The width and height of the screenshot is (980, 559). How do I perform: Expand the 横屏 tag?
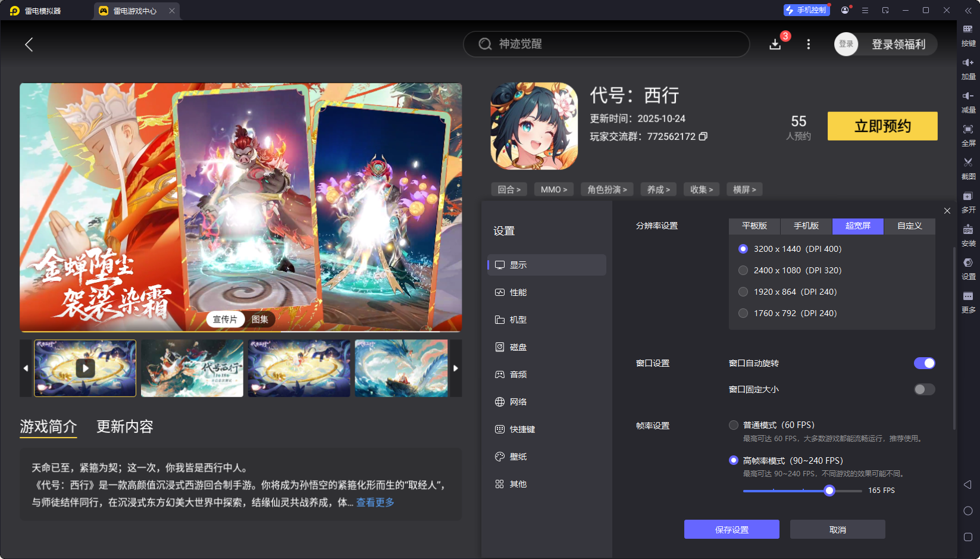coord(744,189)
